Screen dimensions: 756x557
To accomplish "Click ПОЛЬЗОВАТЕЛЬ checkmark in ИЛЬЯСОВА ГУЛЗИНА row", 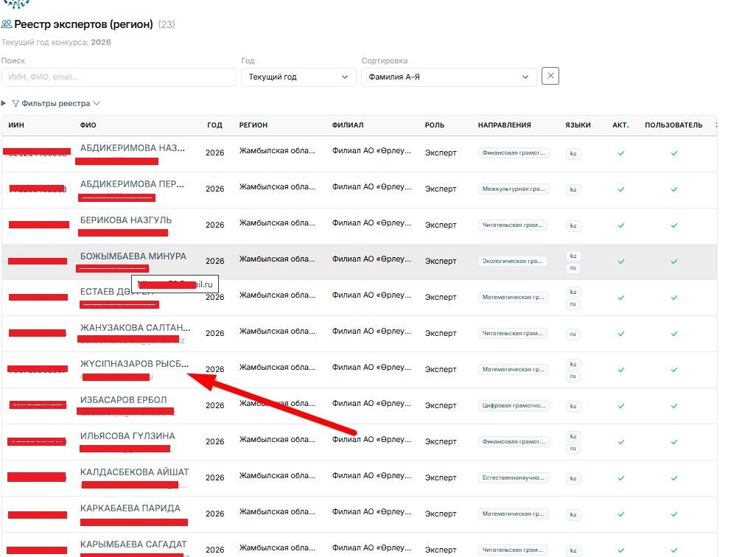I will 674,442.
